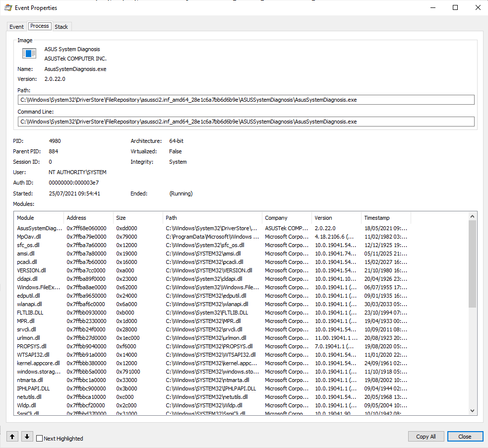The image size is (488, 448).
Task: Click in the Command Line text field
Action: 246,122
